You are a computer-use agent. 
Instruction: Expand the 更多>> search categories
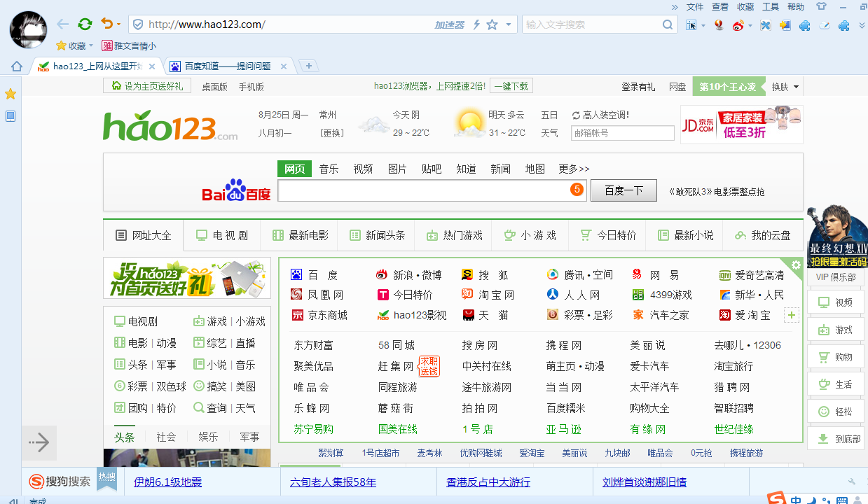pyautogui.click(x=574, y=169)
